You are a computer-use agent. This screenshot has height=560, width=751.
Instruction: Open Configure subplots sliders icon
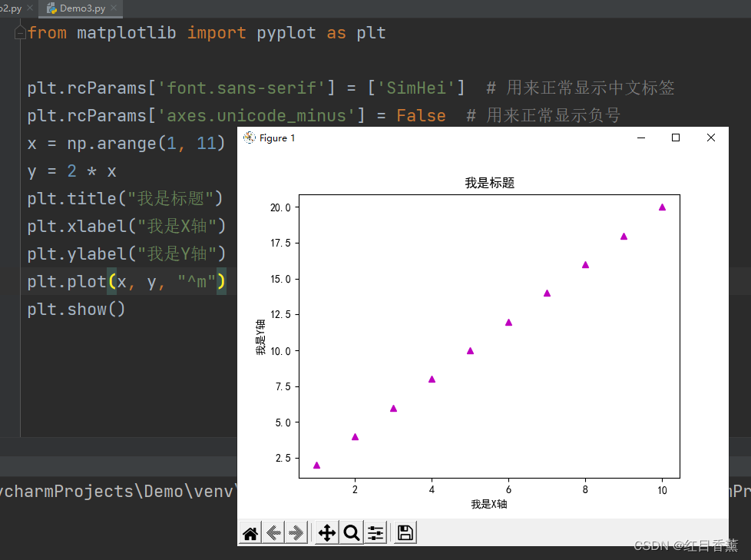click(x=376, y=532)
